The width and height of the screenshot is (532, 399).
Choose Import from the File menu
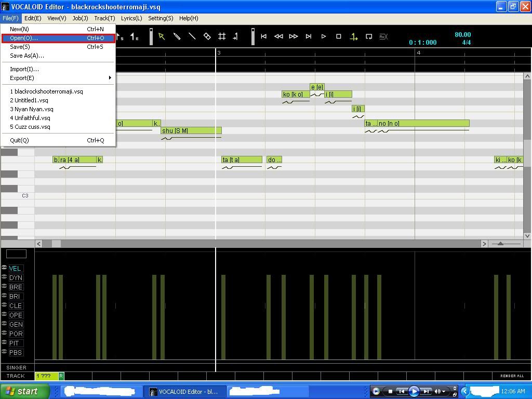58,69
